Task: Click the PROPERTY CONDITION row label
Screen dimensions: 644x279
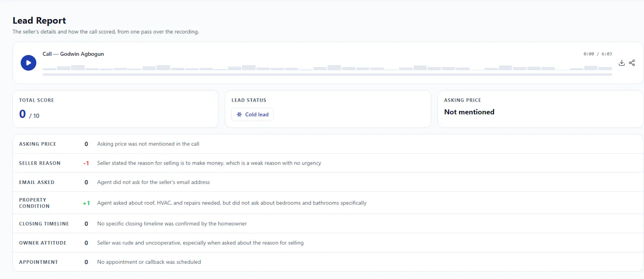Action: [x=35, y=203]
